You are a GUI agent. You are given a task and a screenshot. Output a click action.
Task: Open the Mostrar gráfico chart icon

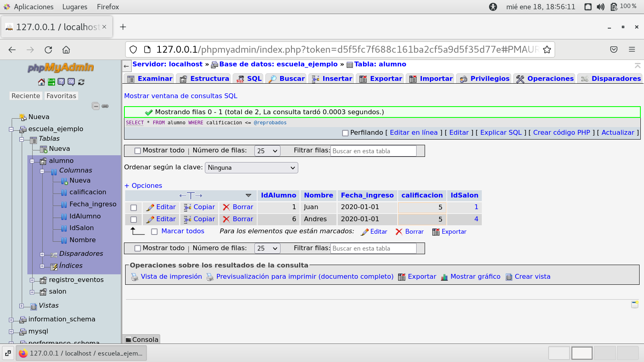coord(444,277)
